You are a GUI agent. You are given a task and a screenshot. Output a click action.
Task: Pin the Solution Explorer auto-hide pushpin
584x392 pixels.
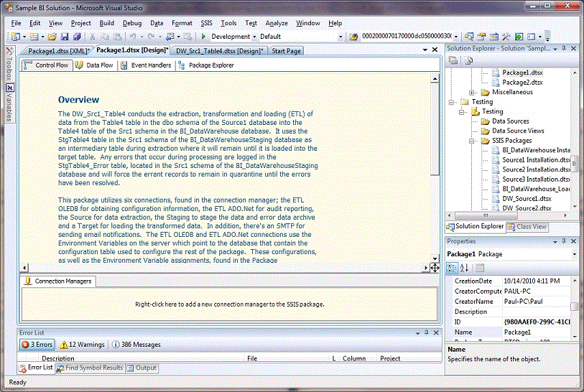coord(564,48)
